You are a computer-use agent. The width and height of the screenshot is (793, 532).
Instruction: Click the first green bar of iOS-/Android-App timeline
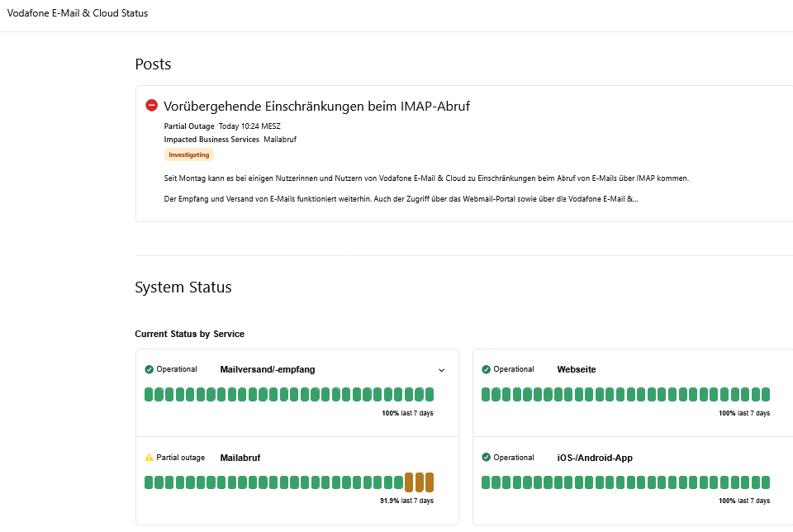[x=486, y=482]
